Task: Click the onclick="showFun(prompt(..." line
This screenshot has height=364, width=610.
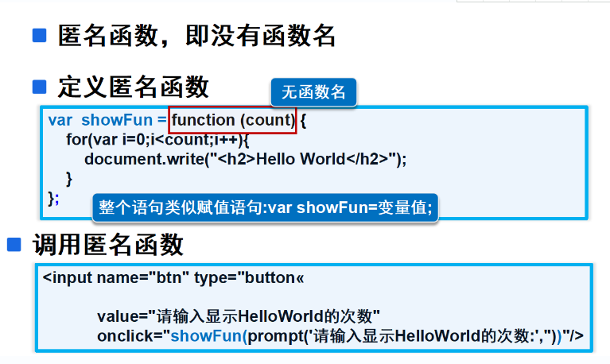Action: pyautogui.click(x=340, y=336)
